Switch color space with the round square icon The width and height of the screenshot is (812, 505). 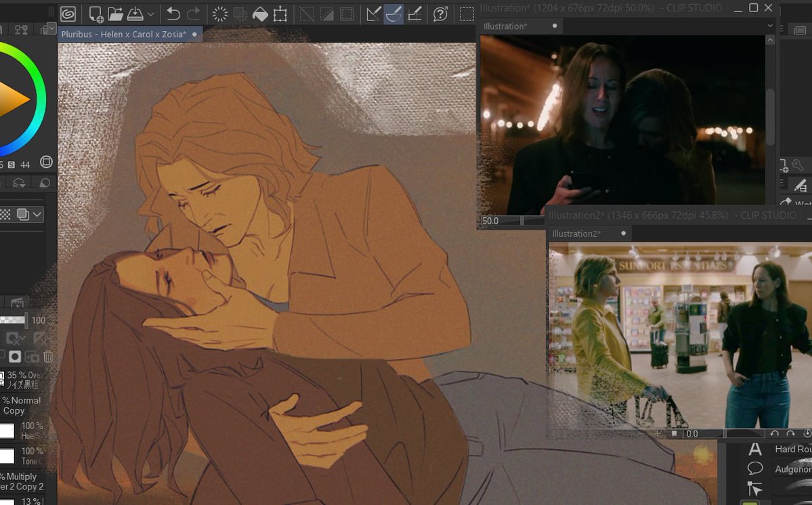[46, 162]
